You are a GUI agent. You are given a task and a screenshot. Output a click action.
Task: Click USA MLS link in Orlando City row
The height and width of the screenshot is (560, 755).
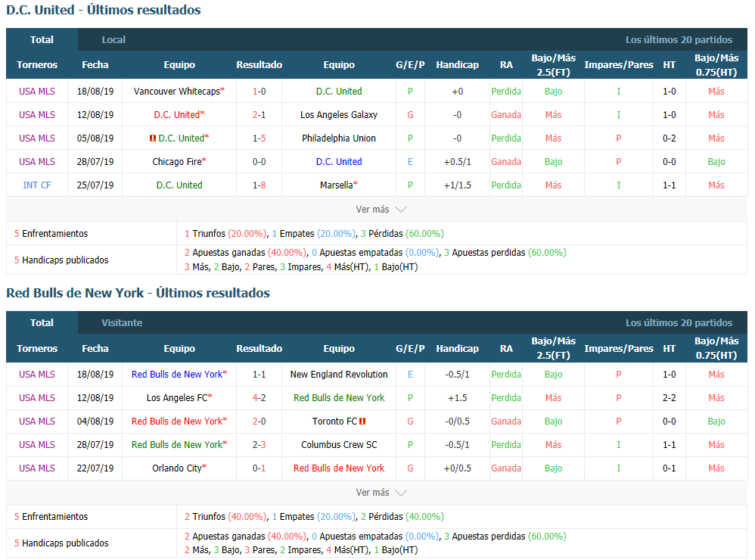click(37, 468)
